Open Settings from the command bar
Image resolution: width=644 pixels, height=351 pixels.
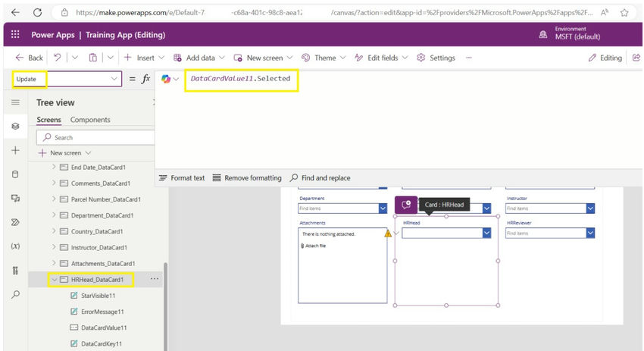click(436, 58)
